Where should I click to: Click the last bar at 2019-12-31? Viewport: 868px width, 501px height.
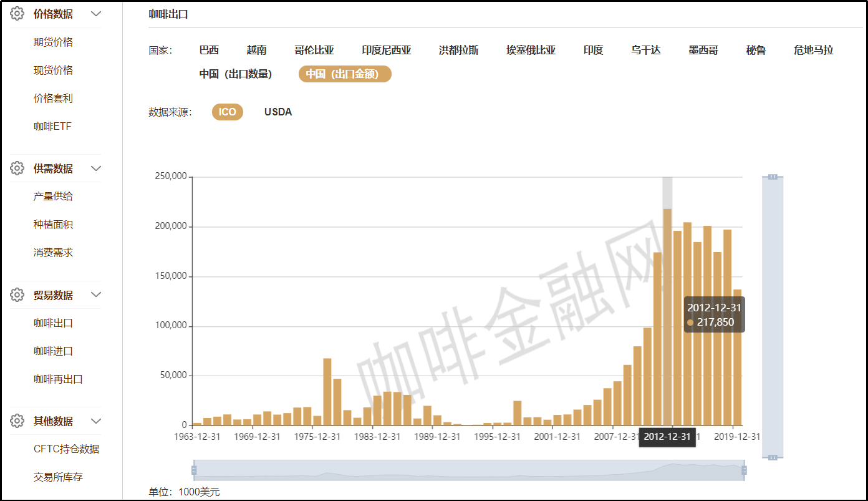(737, 357)
